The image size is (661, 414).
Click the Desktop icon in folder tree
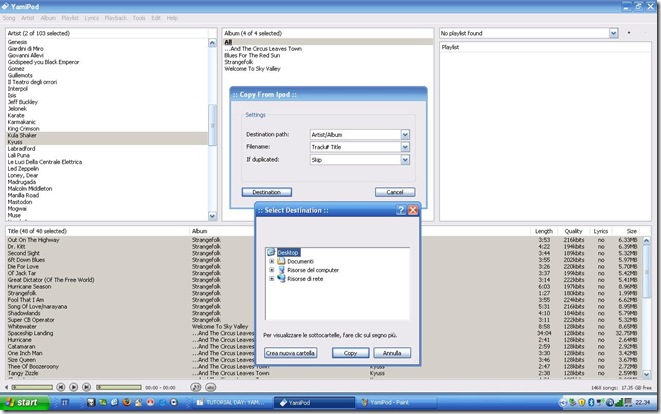click(271, 252)
